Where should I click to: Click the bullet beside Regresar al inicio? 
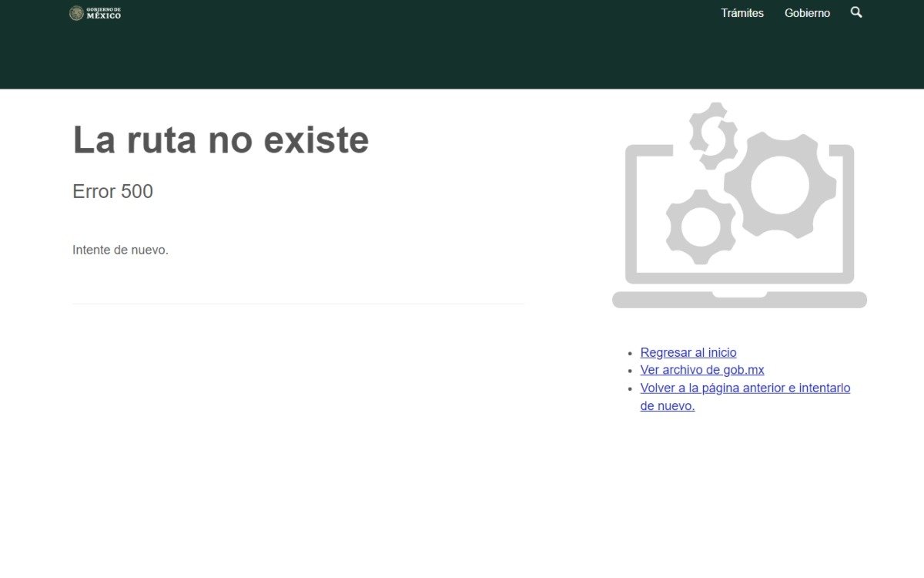(631, 352)
